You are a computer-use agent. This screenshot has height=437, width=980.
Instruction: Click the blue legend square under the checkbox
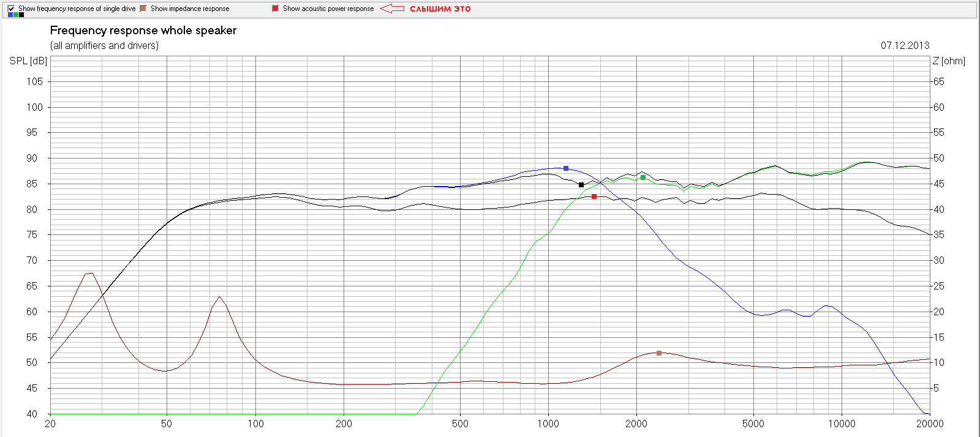[x=10, y=15]
